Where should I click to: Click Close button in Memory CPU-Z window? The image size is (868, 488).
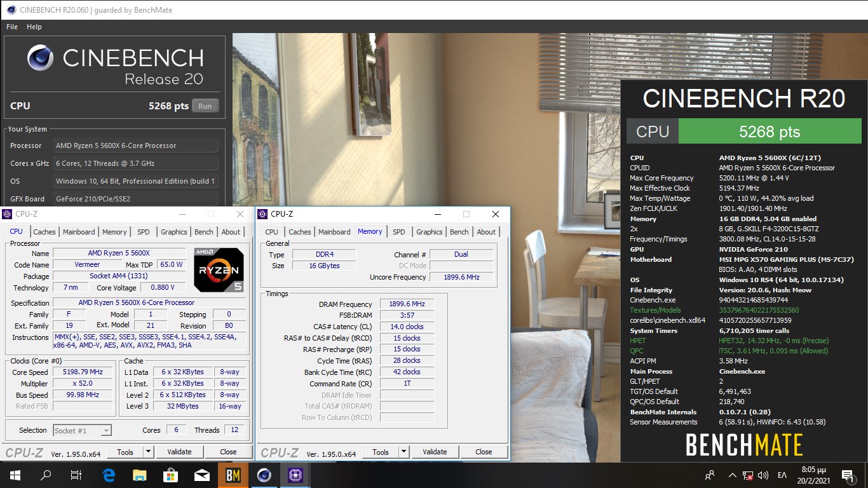(x=484, y=452)
